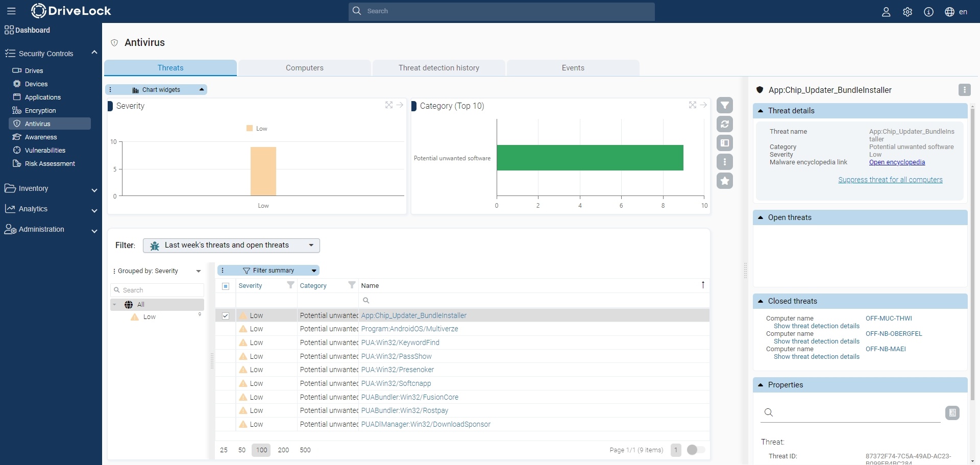This screenshot has height=465, width=980.
Task: Go to Encryption in sidebar
Action: tap(40, 110)
